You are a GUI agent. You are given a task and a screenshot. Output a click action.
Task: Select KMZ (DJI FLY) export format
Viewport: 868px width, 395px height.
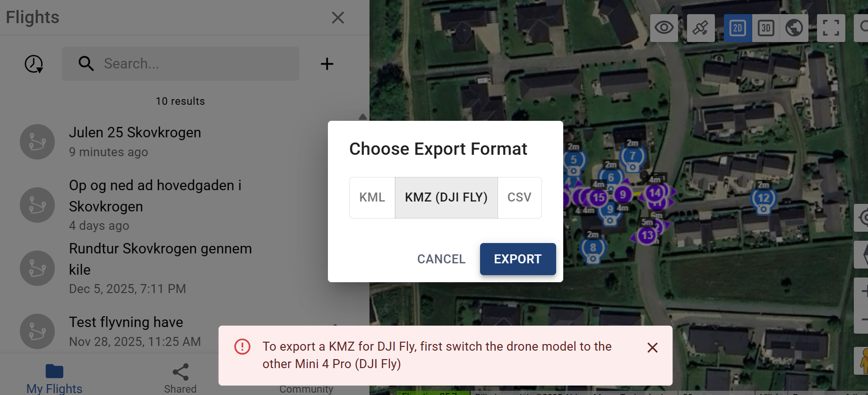[446, 197]
